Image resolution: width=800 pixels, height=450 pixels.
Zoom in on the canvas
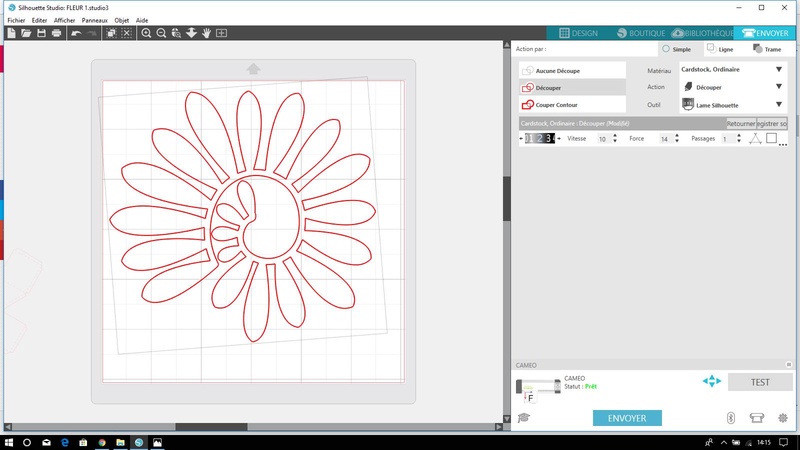(x=146, y=33)
